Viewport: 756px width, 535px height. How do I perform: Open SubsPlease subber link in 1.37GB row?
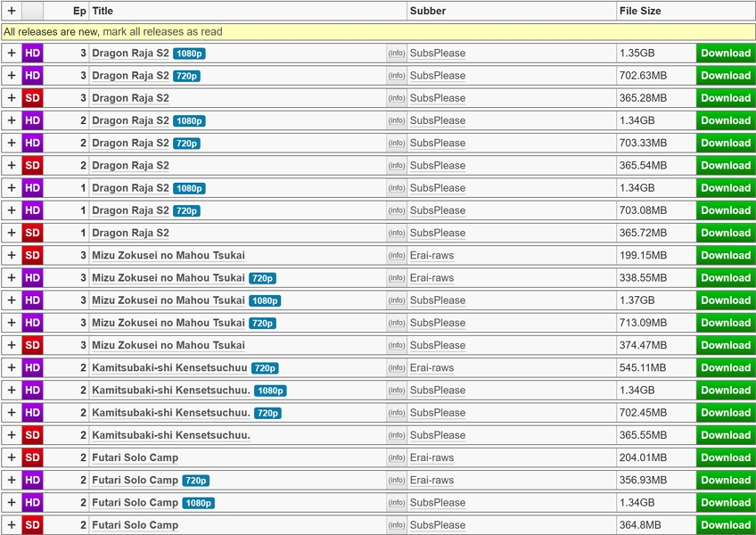[x=438, y=300]
